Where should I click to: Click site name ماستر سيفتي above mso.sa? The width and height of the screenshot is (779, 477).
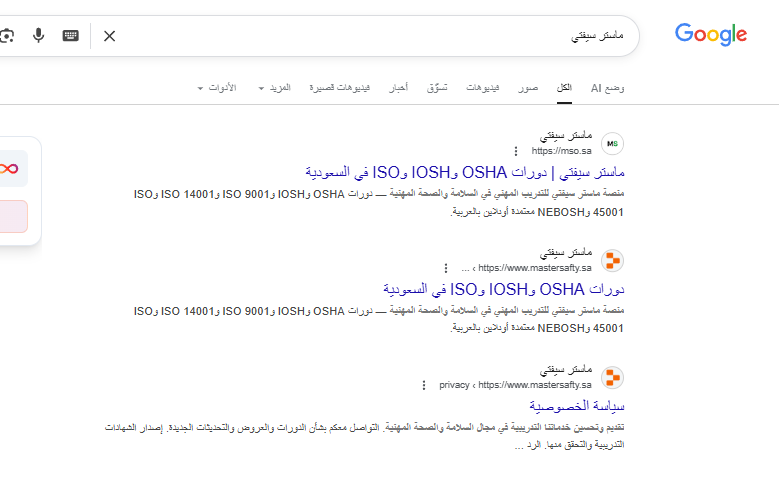(566, 135)
